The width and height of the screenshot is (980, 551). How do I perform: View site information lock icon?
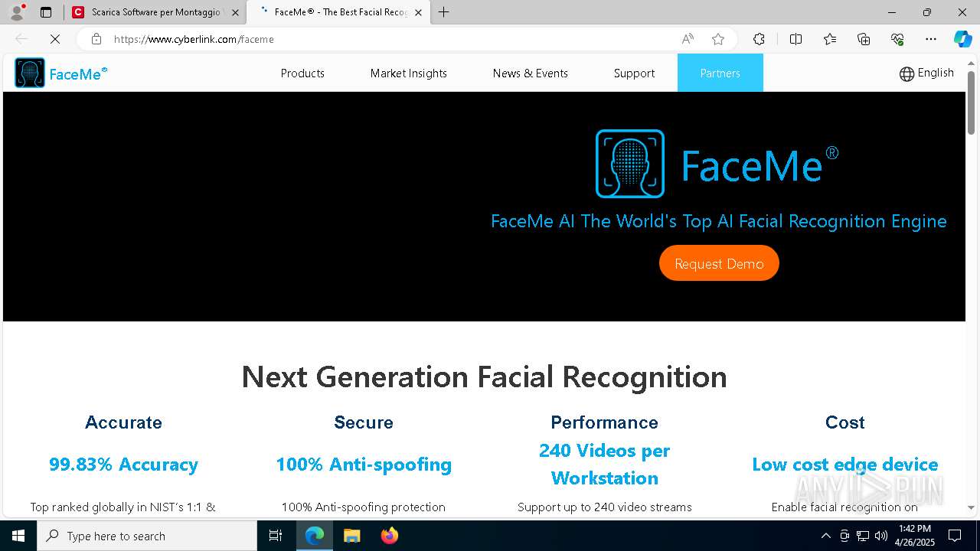point(96,39)
